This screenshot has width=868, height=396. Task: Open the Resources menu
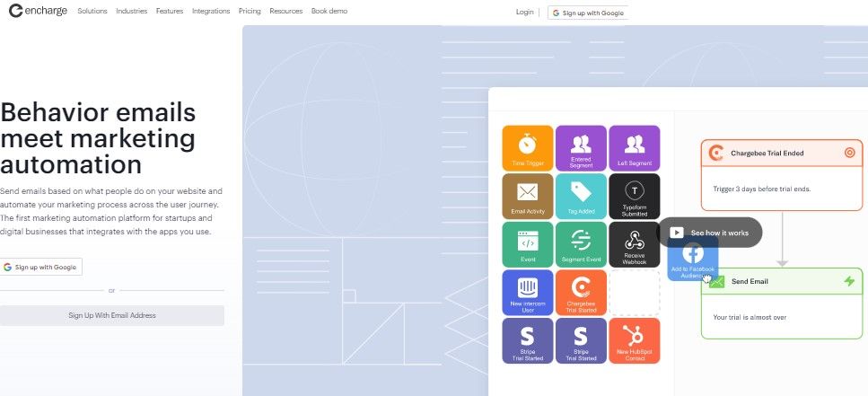[286, 11]
